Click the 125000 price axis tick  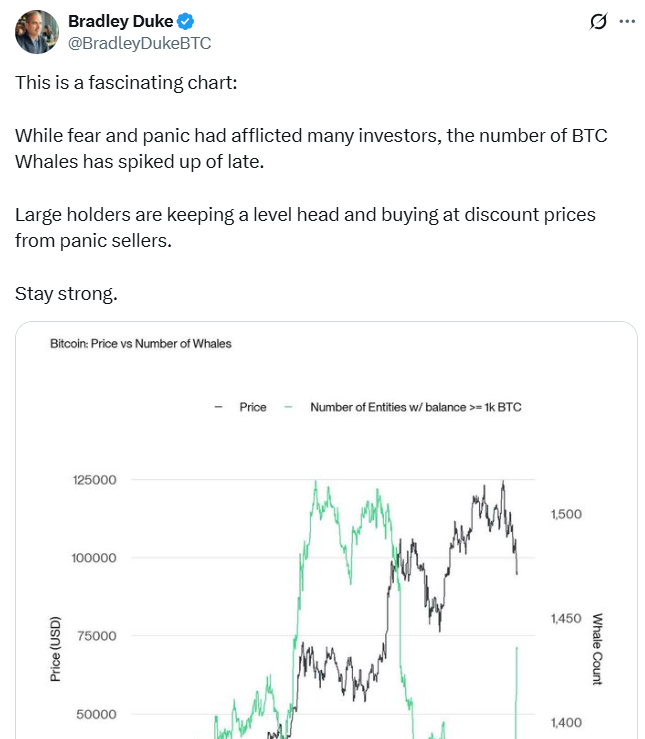pos(95,480)
